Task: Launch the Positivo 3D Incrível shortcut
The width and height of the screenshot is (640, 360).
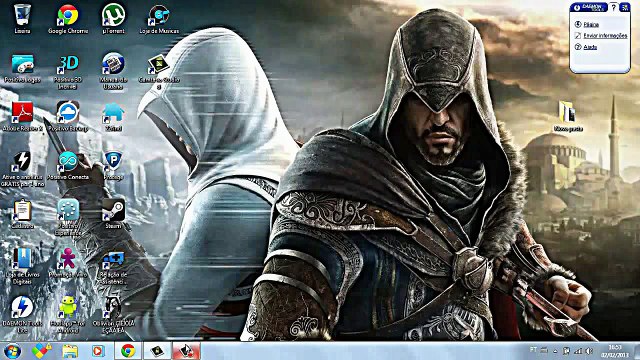Action: (x=68, y=71)
